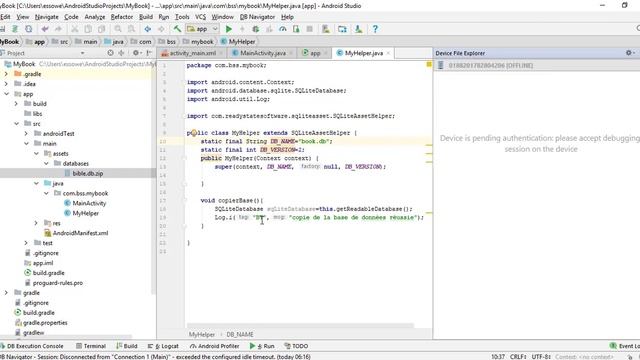Expand the res folder
Screen dimensions: 640x360
point(36,223)
